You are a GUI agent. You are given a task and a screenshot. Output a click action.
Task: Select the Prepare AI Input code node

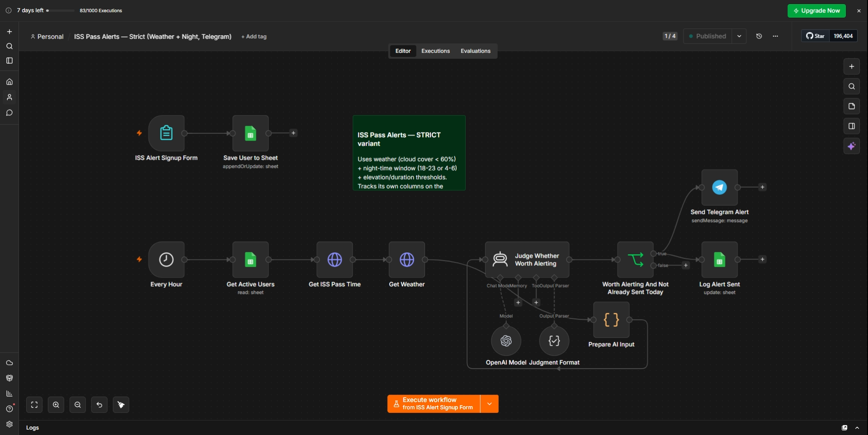(x=611, y=320)
